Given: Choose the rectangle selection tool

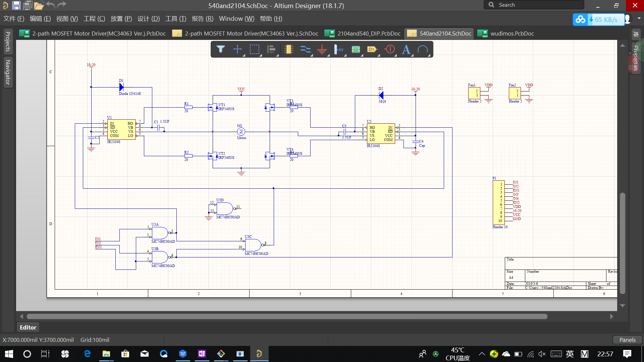Looking at the screenshot, I should pos(255,49).
